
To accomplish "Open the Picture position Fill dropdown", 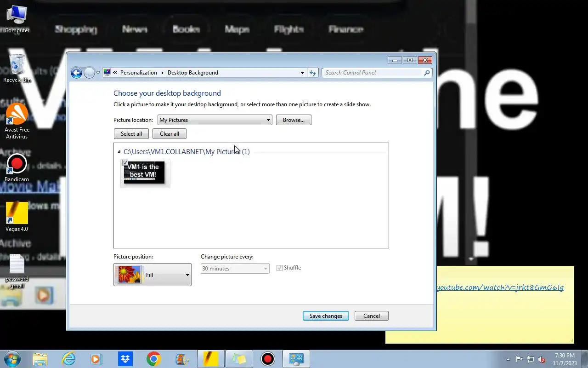I will (x=153, y=275).
